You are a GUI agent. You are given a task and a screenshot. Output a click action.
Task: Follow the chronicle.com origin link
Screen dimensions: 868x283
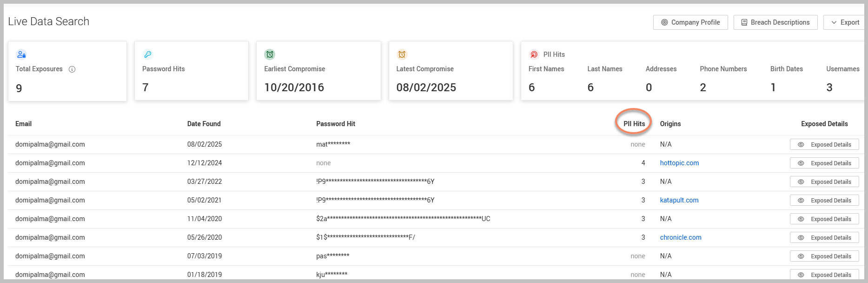click(680, 237)
